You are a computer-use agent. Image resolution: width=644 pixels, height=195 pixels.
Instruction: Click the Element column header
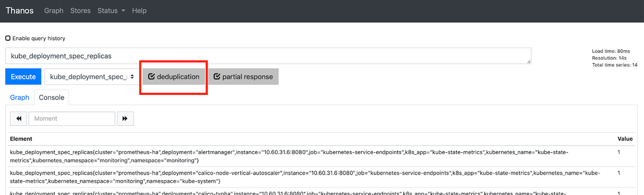(21, 139)
